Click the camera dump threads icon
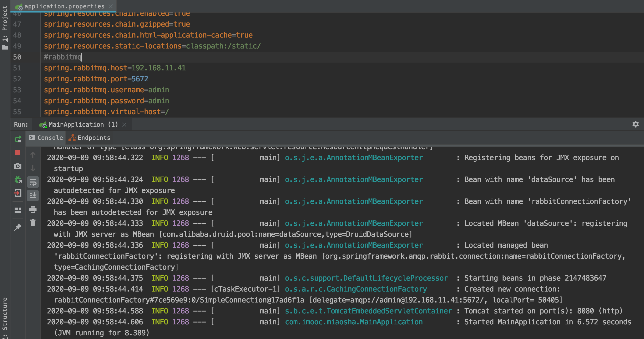The image size is (644, 339). (18, 166)
